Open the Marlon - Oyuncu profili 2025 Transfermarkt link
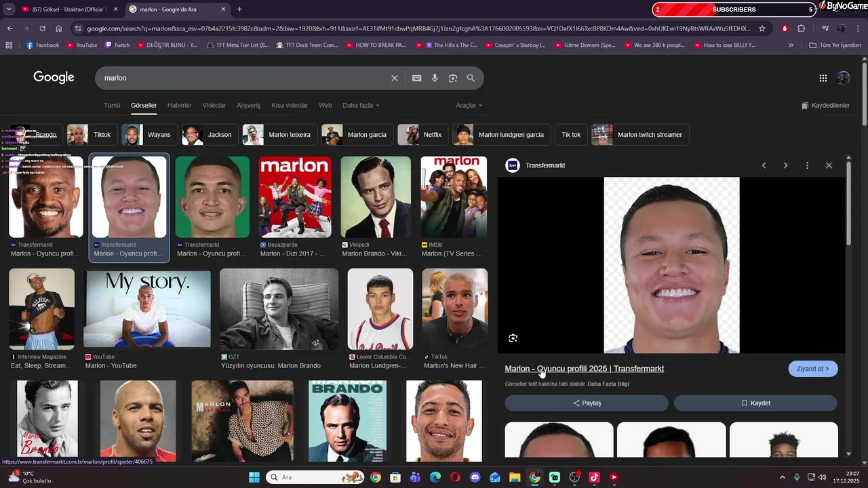The width and height of the screenshot is (868, 488). click(x=585, y=369)
